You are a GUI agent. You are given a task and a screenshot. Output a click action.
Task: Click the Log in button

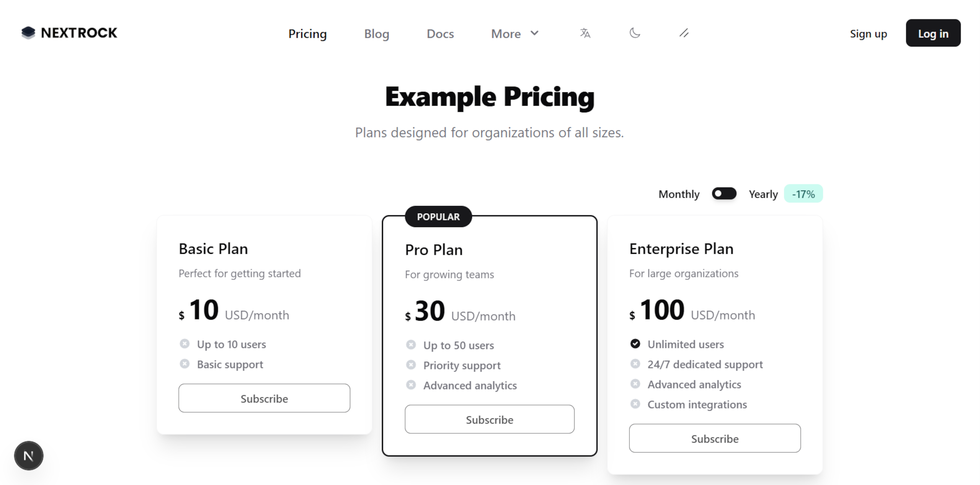[933, 33]
